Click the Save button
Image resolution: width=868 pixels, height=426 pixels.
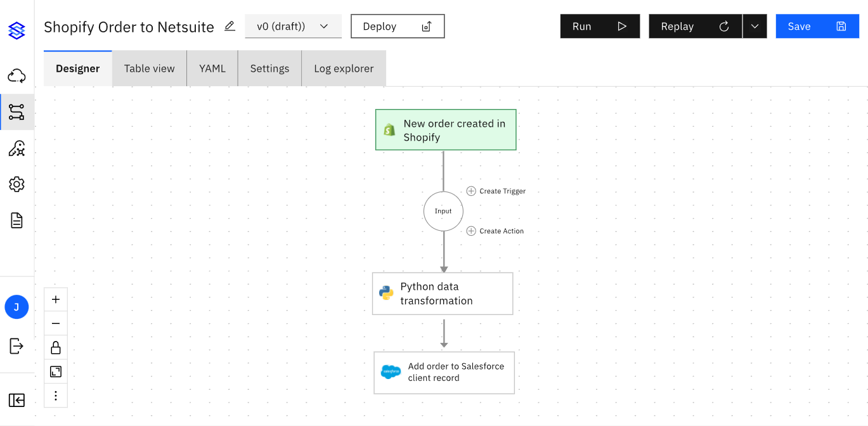817,27
